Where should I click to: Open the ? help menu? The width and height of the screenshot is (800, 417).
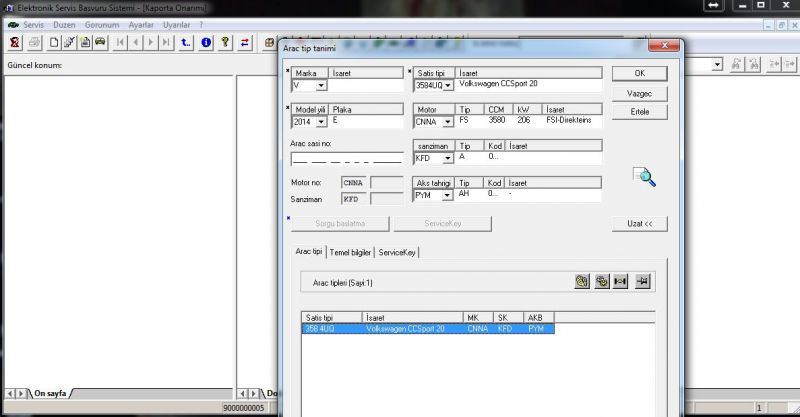[x=201, y=24]
